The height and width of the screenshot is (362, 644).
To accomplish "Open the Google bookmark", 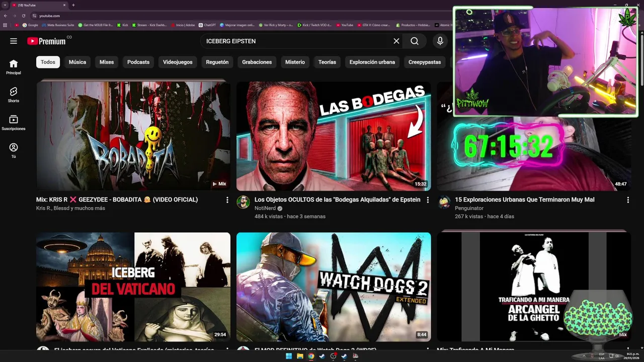I will coord(30,25).
